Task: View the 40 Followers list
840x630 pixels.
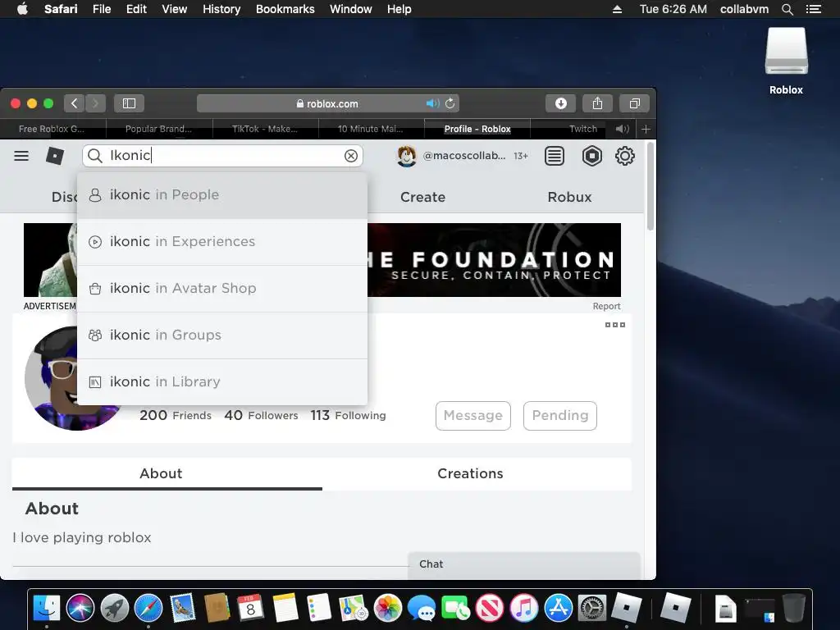Action: tap(261, 415)
